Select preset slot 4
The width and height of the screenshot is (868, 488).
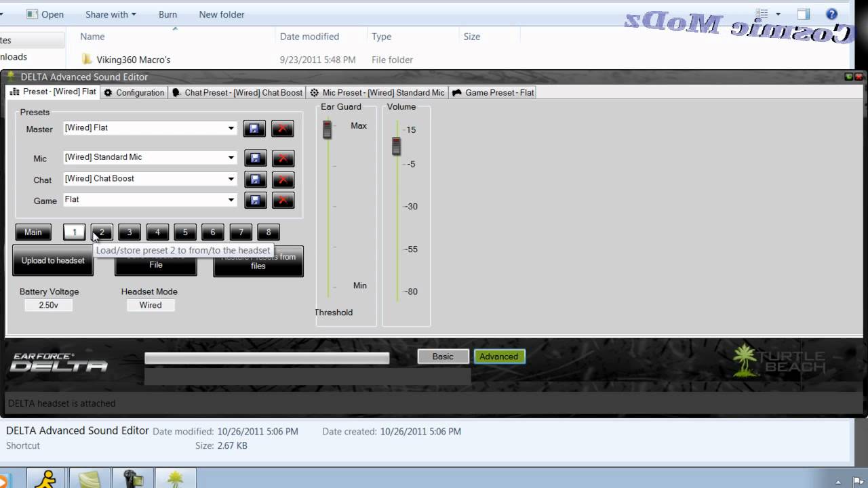157,232
